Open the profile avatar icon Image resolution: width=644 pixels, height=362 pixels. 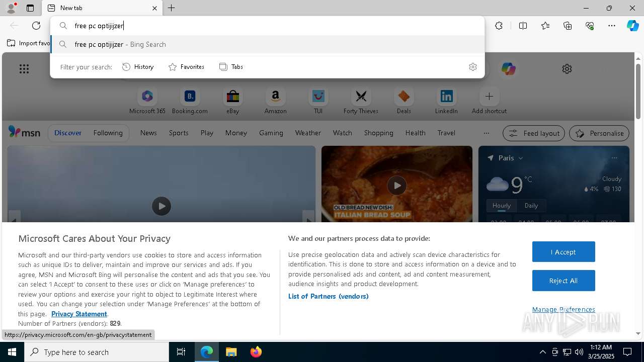11,8
